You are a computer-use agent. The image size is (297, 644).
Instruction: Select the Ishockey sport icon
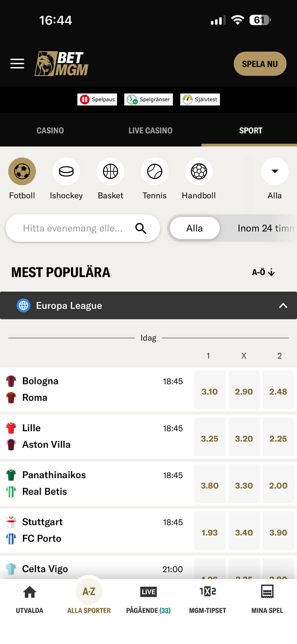[66, 172]
